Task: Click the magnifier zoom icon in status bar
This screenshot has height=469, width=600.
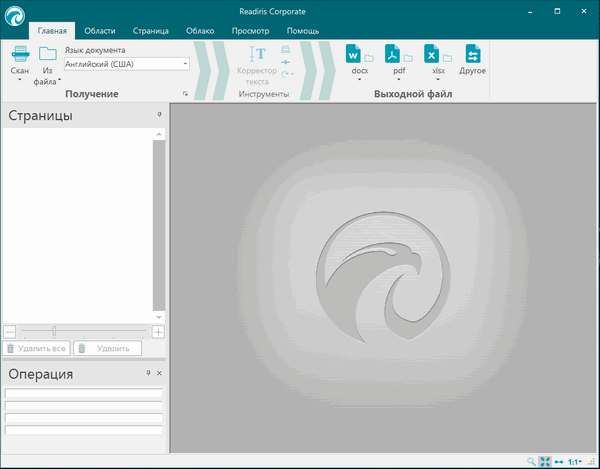Action: (531, 461)
